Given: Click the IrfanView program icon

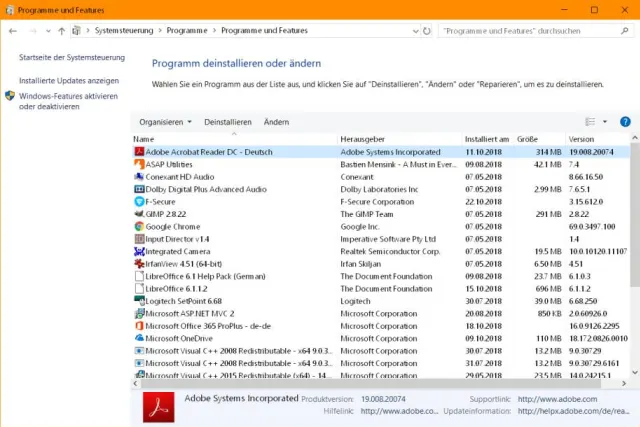Looking at the screenshot, I should [139, 263].
